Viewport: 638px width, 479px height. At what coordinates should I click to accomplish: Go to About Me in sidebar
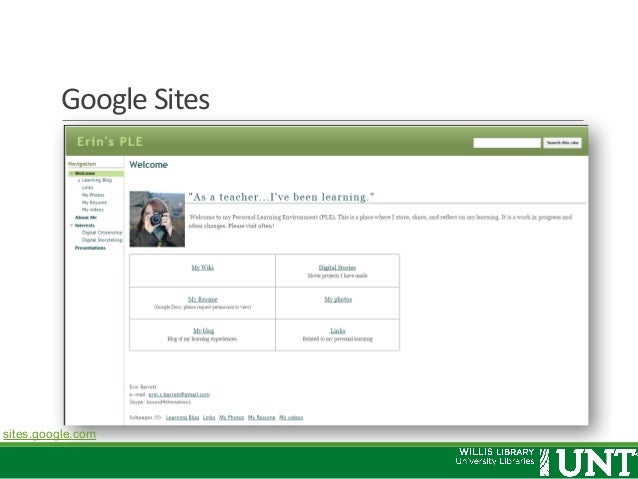pos(86,218)
